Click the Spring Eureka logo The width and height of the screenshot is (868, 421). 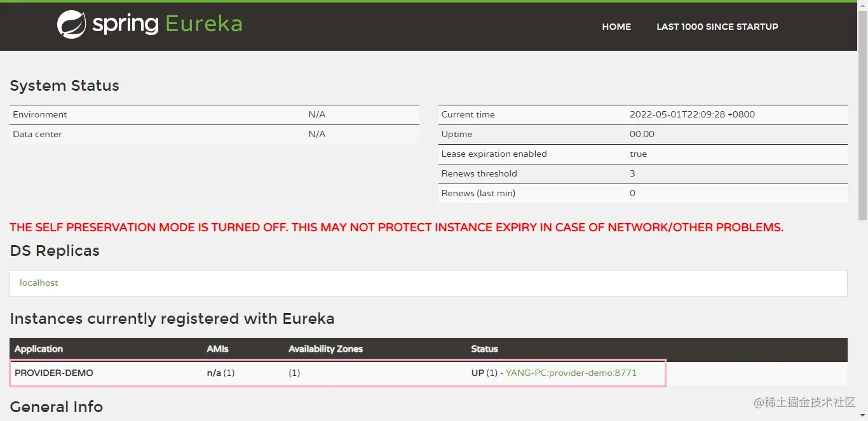click(x=149, y=25)
